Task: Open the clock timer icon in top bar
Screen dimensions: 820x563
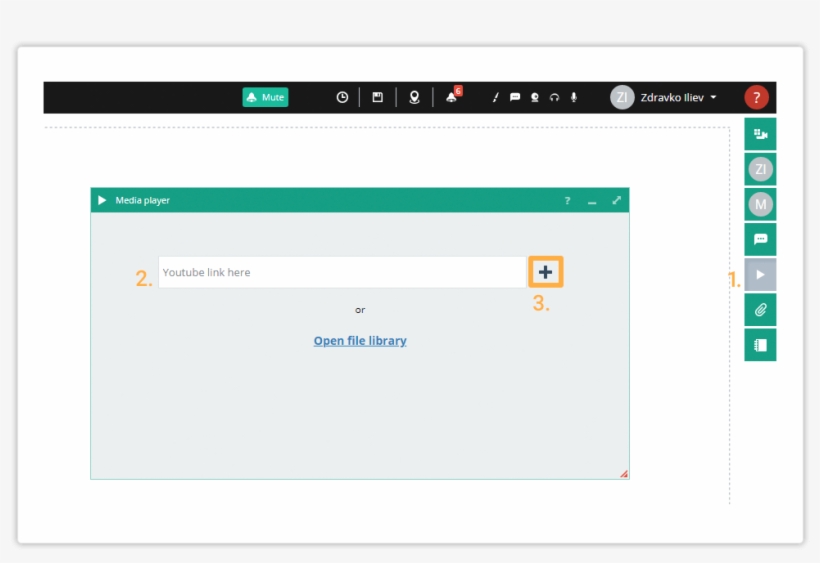Action: pyautogui.click(x=342, y=97)
